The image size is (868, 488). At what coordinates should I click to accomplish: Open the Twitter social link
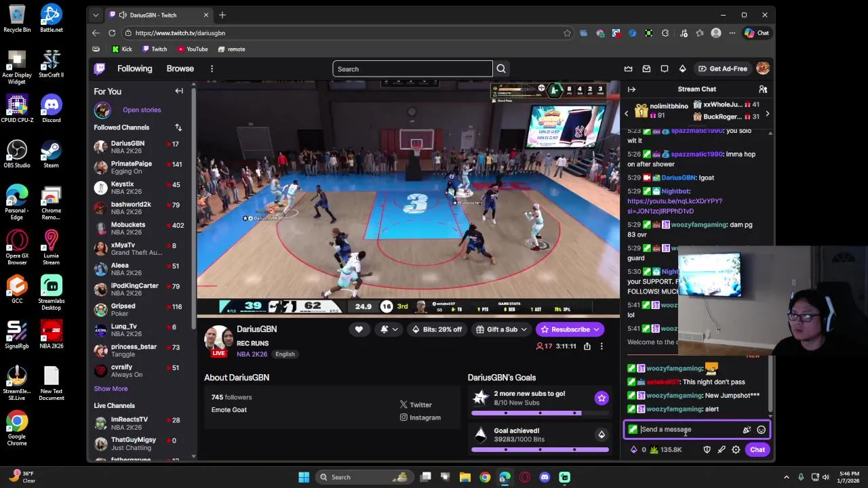click(416, 405)
